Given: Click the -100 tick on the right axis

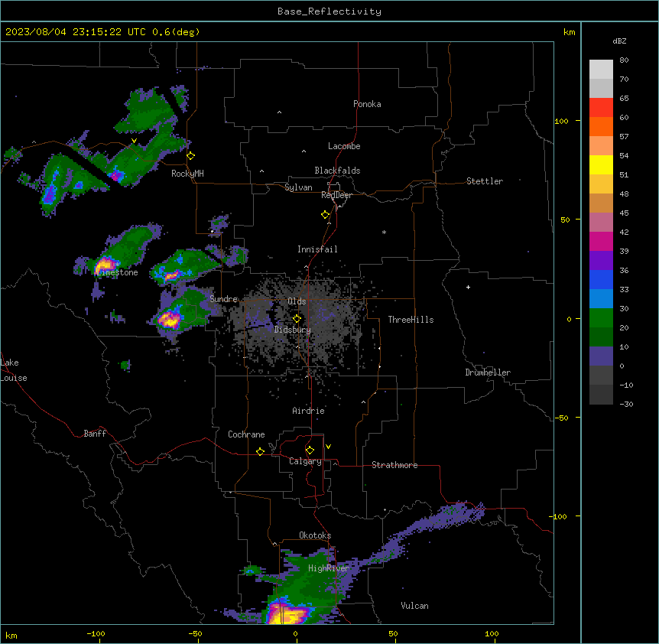Looking at the screenshot, I should (559, 516).
